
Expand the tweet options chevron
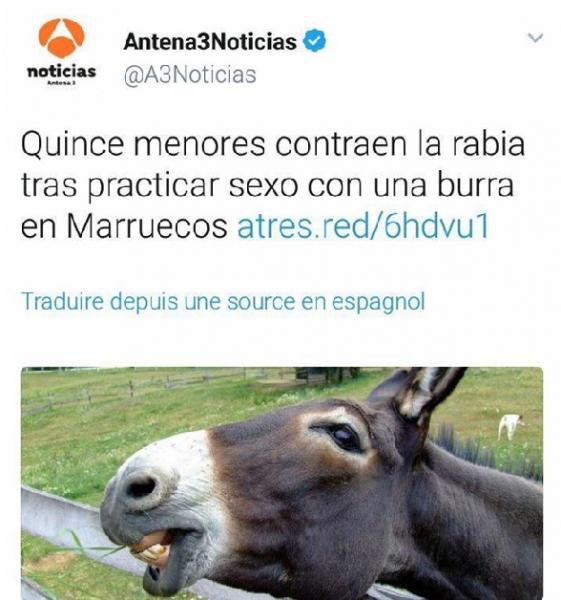pos(535,38)
